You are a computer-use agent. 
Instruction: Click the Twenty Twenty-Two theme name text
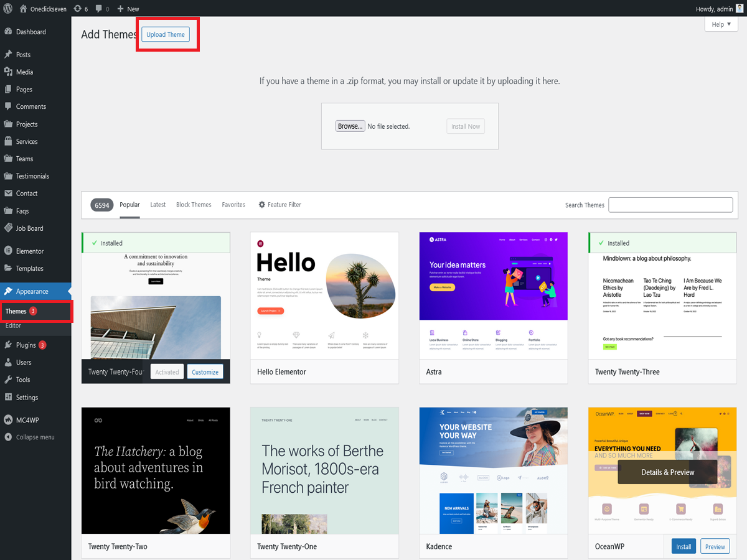point(118,546)
